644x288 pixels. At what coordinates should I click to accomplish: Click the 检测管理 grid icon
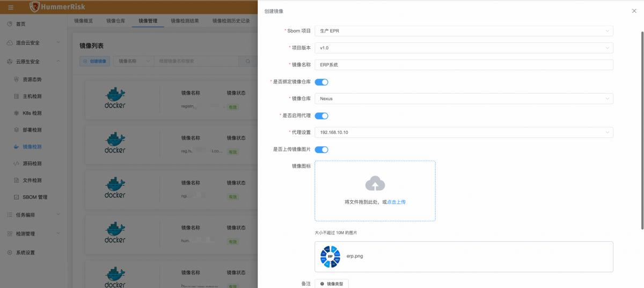pos(10,234)
